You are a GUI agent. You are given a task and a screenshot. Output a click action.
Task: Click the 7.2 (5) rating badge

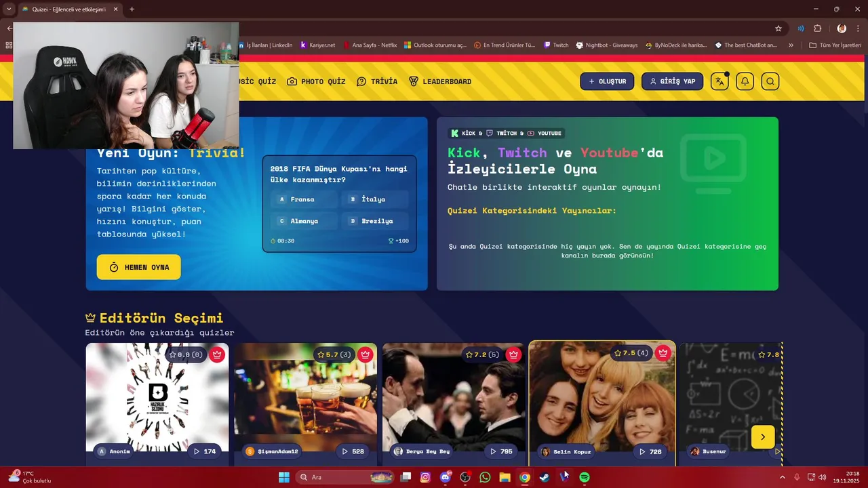481,354
